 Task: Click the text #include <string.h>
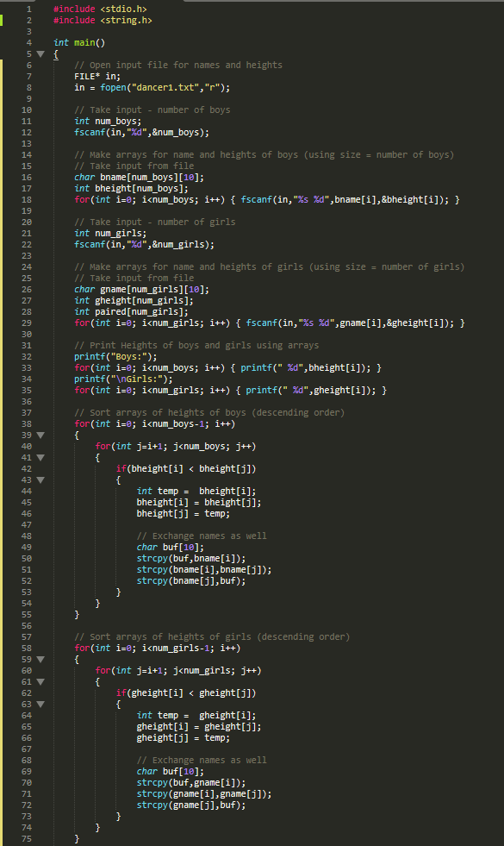pos(103,21)
